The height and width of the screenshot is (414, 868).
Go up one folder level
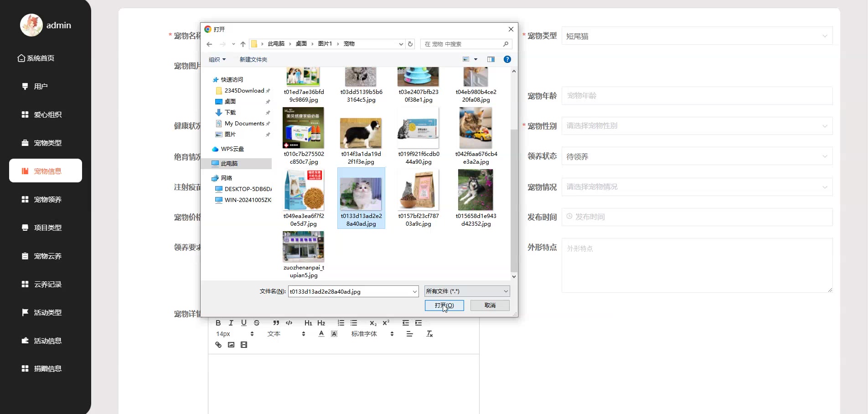point(243,44)
